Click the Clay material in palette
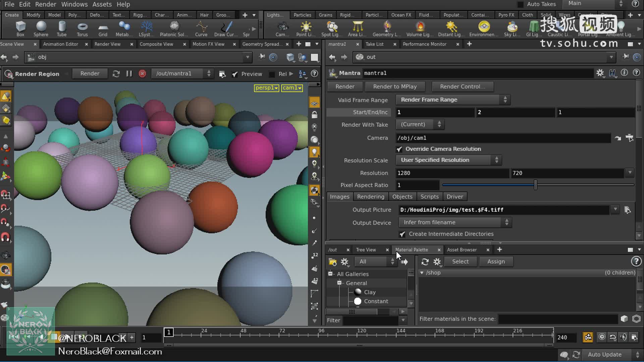The height and width of the screenshot is (362, 644). pyautogui.click(x=369, y=292)
